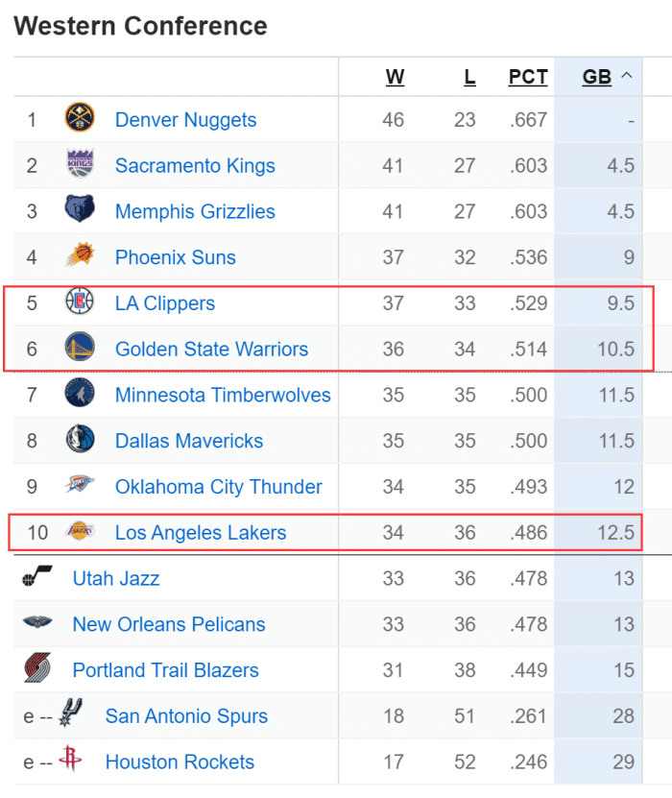Toggle GB column sort arrow
This screenshot has height=798, width=672.
pyautogui.click(x=628, y=76)
